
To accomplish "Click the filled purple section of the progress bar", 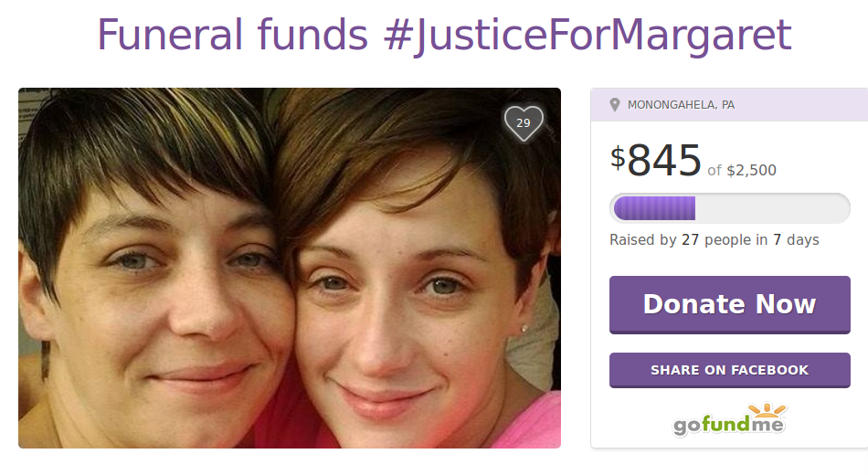I will [x=654, y=208].
